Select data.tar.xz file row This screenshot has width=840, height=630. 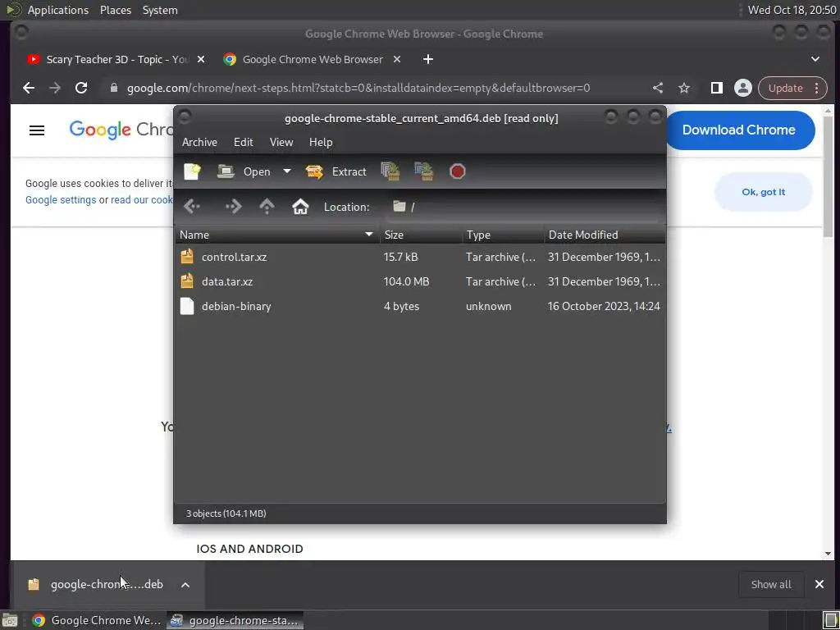421,282
